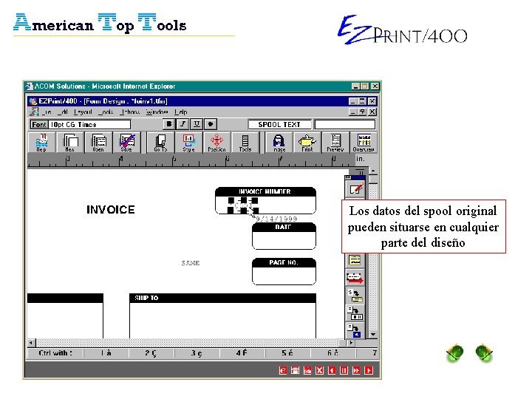Click the red pause icon in bottom bar

(x=344, y=370)
